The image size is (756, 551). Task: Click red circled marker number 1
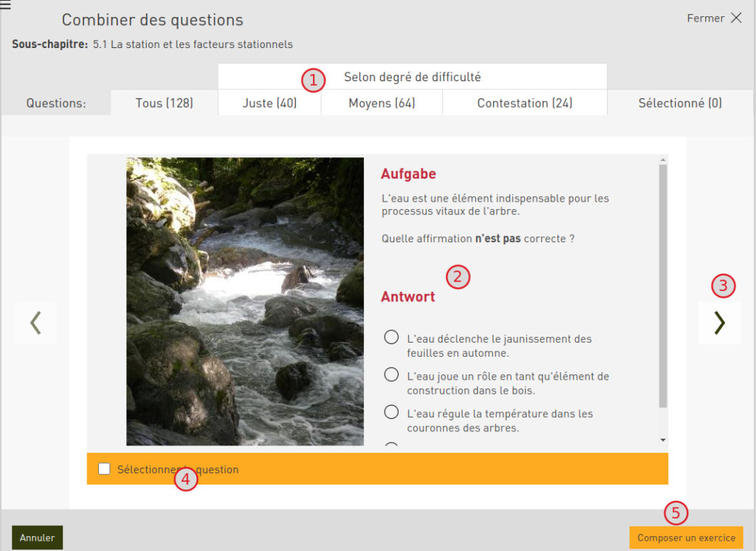[x=313, y=80]
